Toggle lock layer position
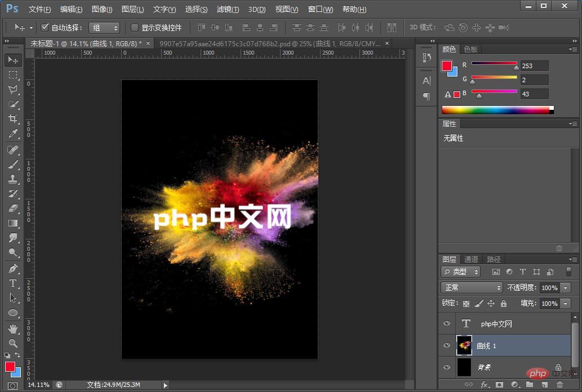Image resolution: width=582 pixels, height=392 pixels. [x=491, y=304]
